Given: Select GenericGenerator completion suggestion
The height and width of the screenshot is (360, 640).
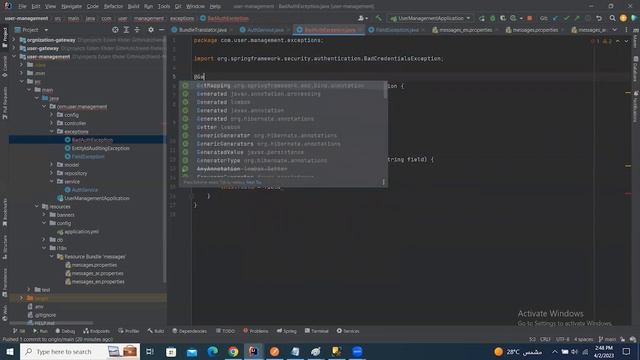Looking at the screenshot, I should (x=282, y=135).
